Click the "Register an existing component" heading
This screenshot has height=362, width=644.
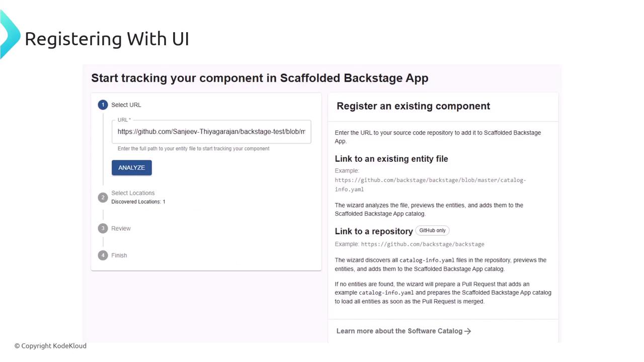click(413, 106)
